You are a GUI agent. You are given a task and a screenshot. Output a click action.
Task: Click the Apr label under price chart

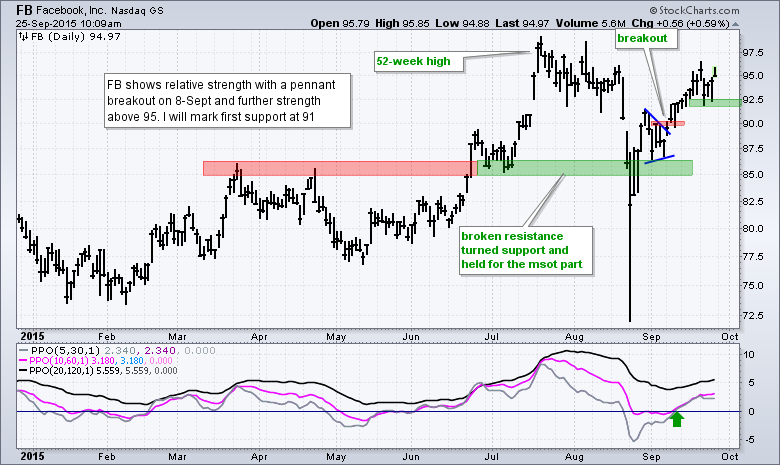coord(259,337)
